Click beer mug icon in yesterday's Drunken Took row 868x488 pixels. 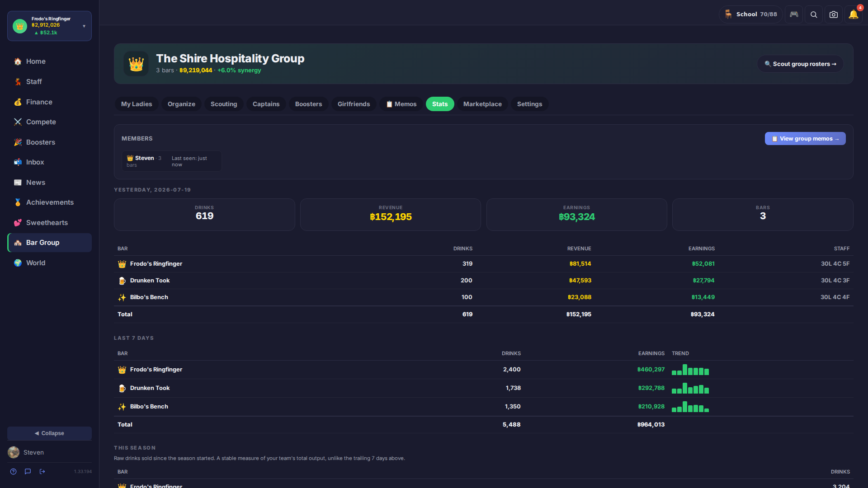click(x=122, y=281)
